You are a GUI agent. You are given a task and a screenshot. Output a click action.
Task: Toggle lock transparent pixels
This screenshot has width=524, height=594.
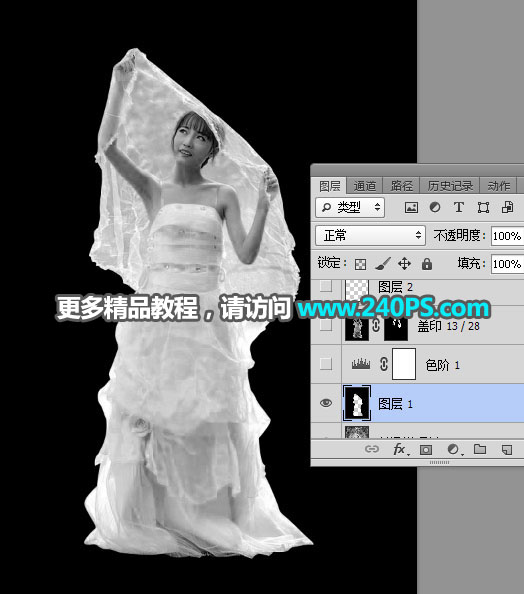coord(360,264)
